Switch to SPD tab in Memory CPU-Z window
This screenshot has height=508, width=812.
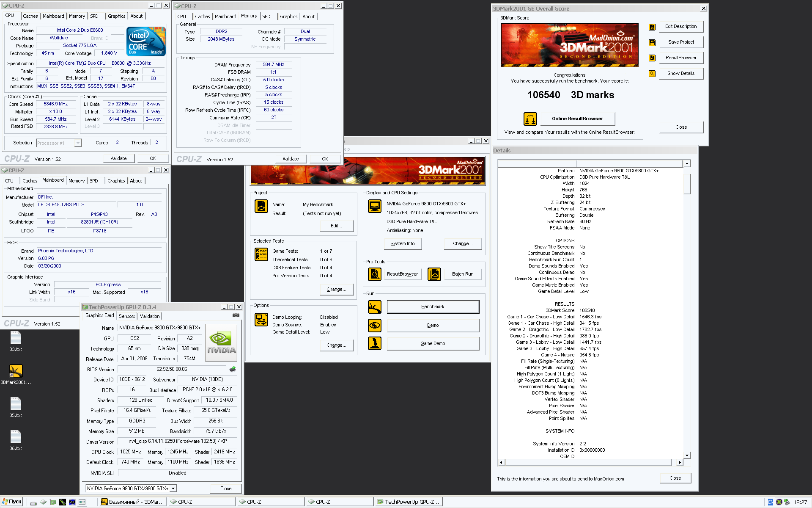tap(266, 17)
